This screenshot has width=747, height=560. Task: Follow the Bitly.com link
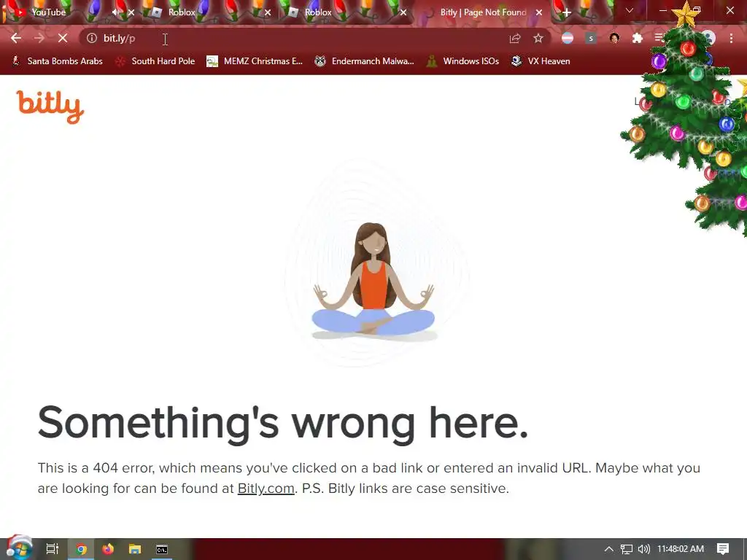266,489
